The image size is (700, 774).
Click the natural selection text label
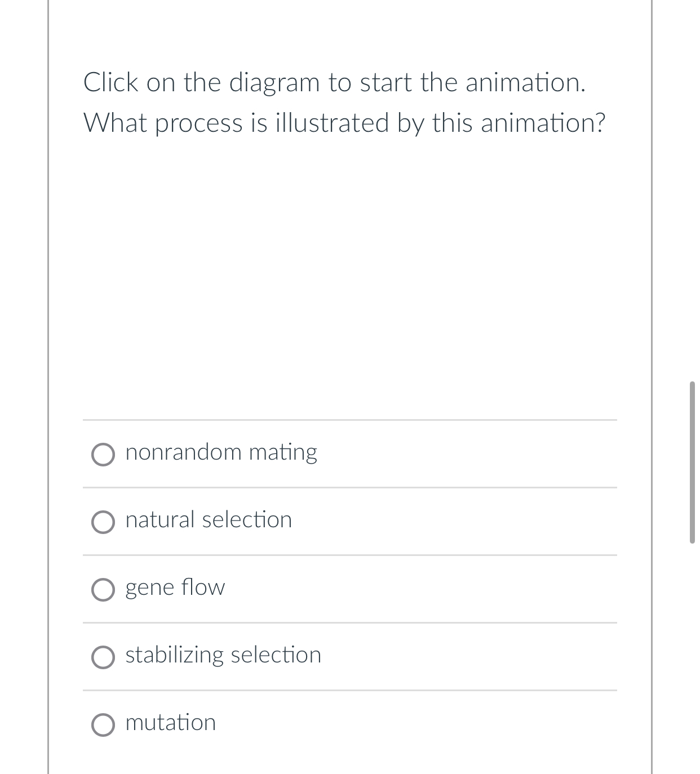(x=208, y=520)
